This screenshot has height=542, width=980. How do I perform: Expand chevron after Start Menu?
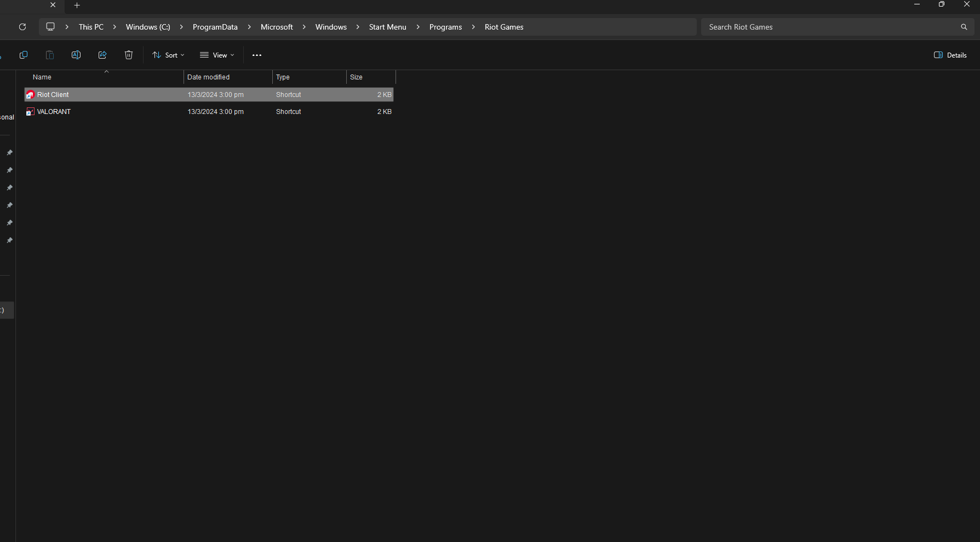click(418, 27)
